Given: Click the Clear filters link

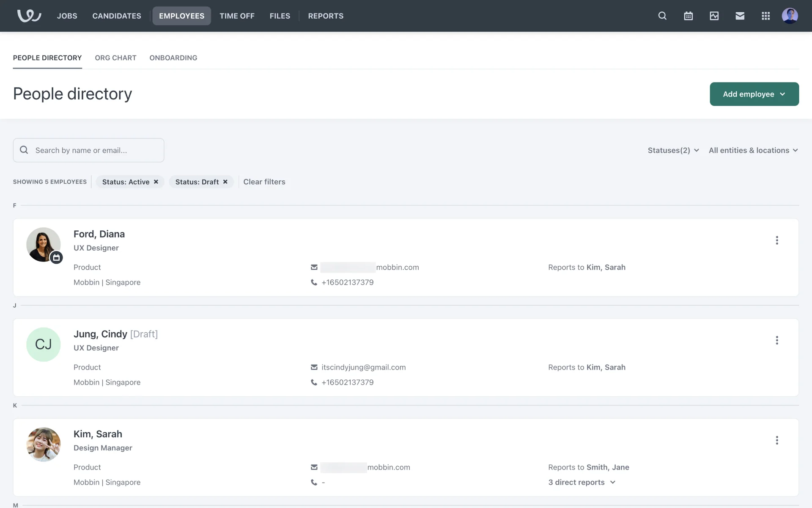Looking at the screenshot, I should tap(264, 182).
